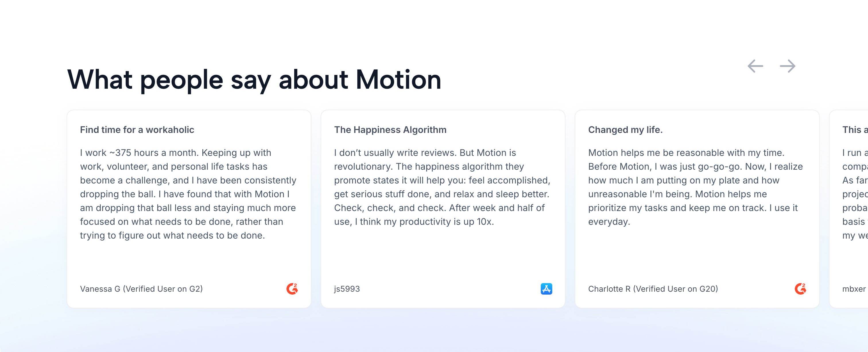
Task: Click reviewer name js5993
Action: [347, 289]
